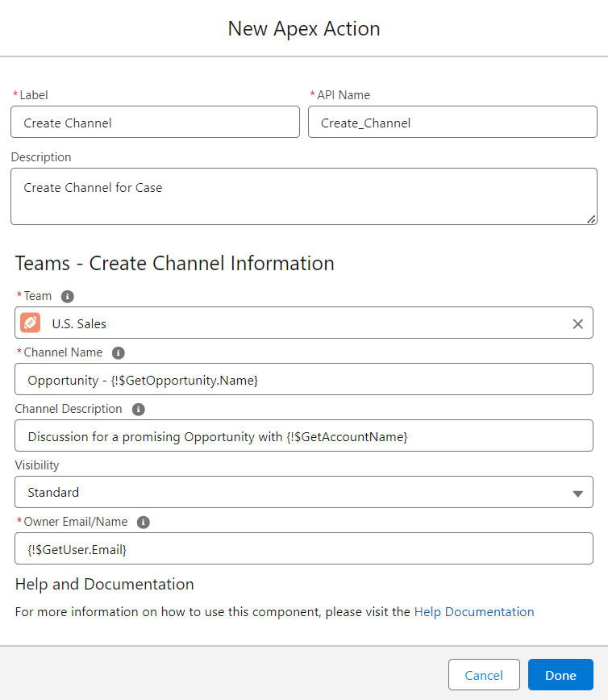The height and width of the screenshot is (700, 608).
Task: Click the 'Visibility' field label
Action: pos(37,465)
